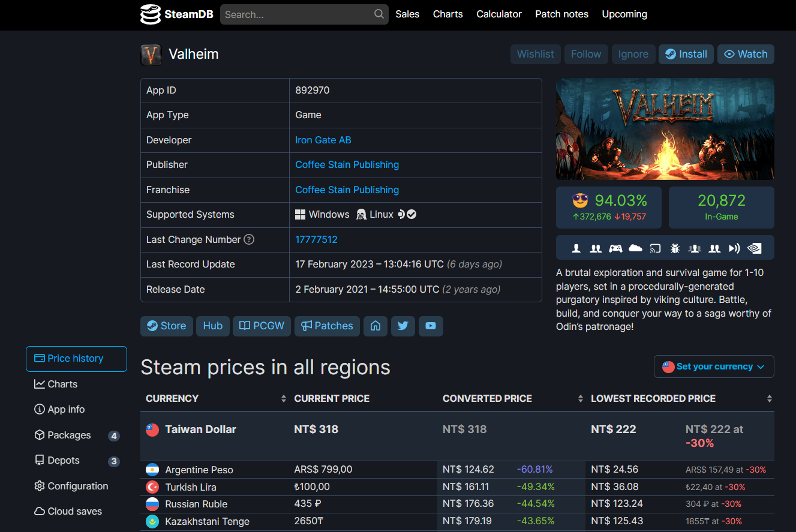Click the screen cast Remote Play icon
The height and width of the screenshot is (532, 796).
[x=655, y=248]
